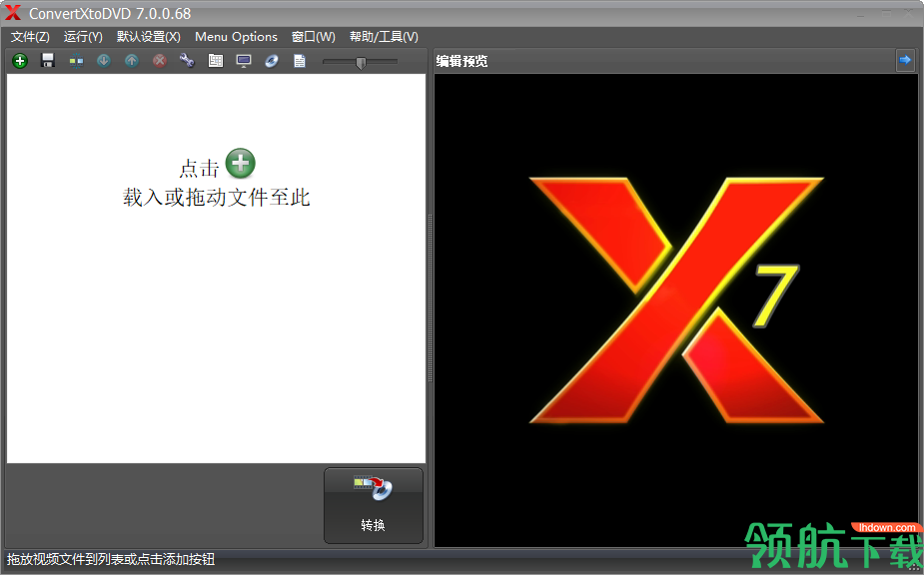
Task: Click the merge titles icon
Action: (76, 61)
